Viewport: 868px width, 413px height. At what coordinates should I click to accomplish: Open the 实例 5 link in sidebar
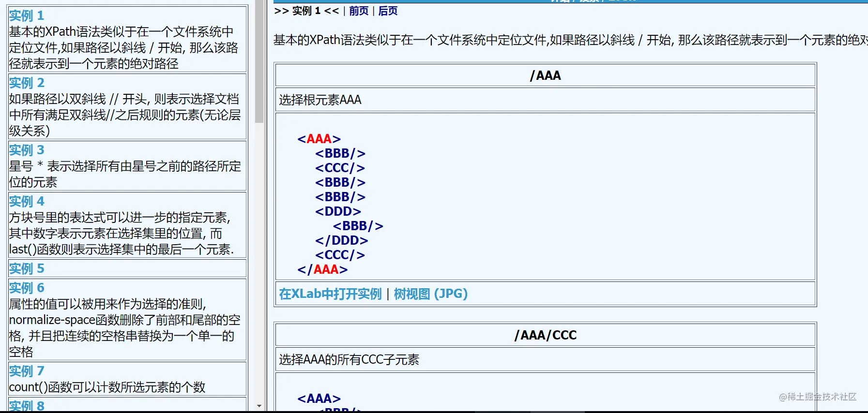tap(27, 268)
